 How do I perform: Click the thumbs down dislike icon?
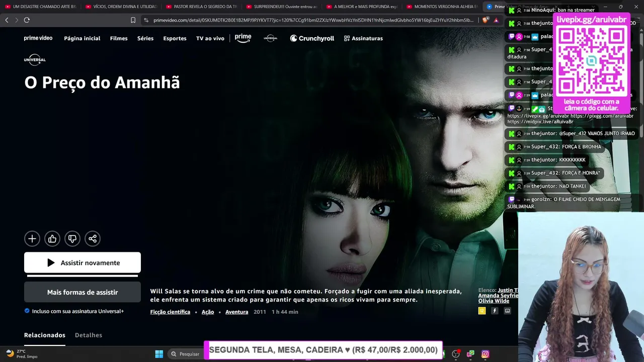click(72, 239)
